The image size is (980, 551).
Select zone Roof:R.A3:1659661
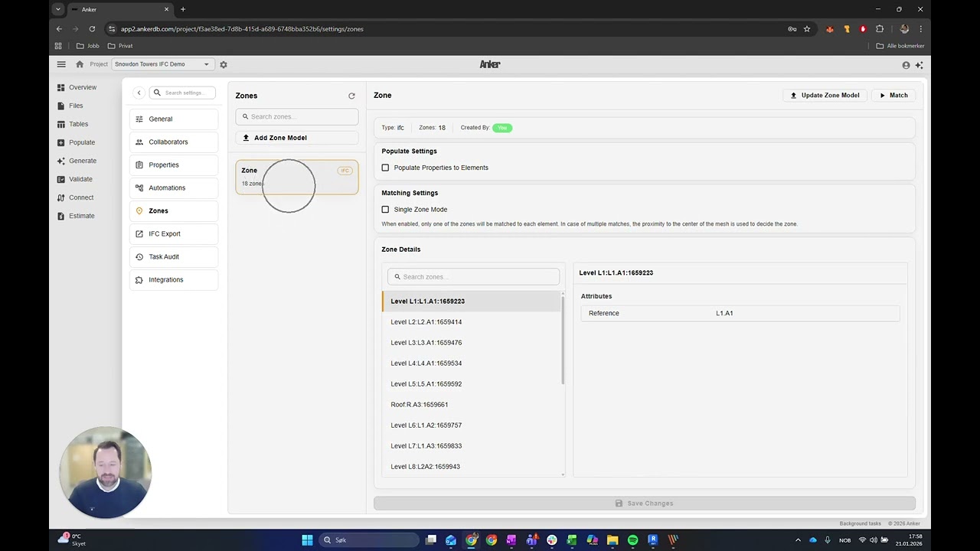point(471,405)
